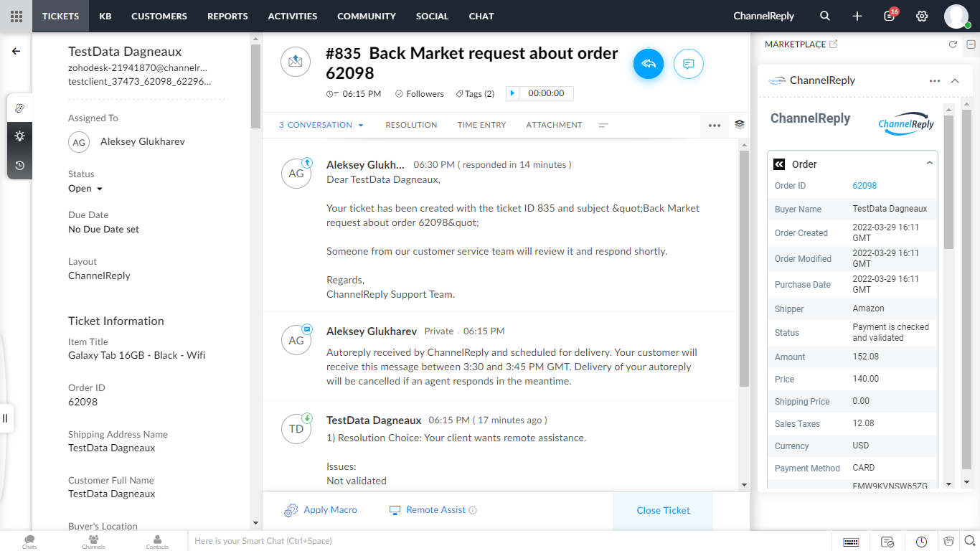Click Apply Macro
This screenshot has width=980, height=551.
(321, 510)
